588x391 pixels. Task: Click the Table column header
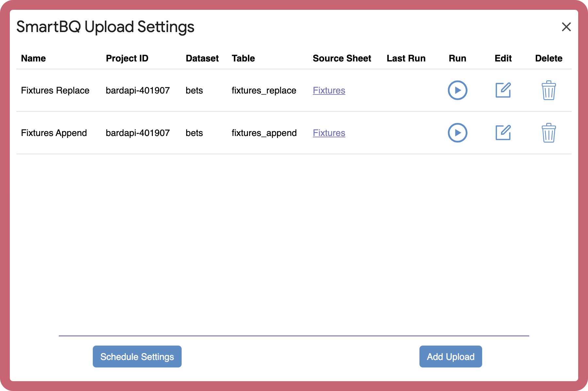[x=243, y=58]
